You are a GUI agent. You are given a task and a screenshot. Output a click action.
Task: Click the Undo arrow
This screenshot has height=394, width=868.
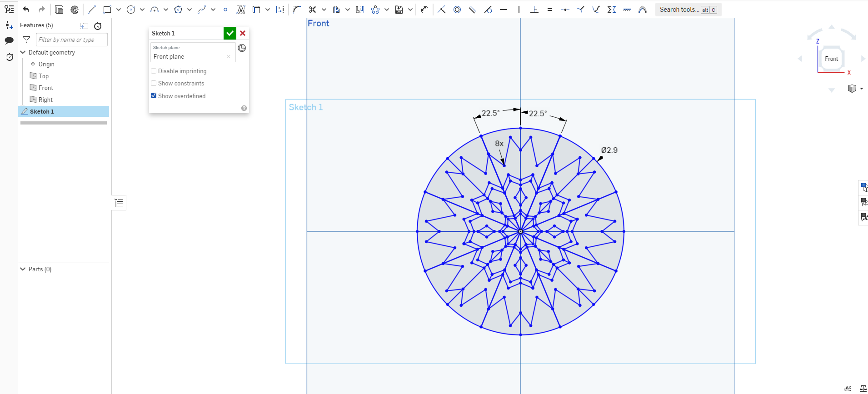(26, 10)
